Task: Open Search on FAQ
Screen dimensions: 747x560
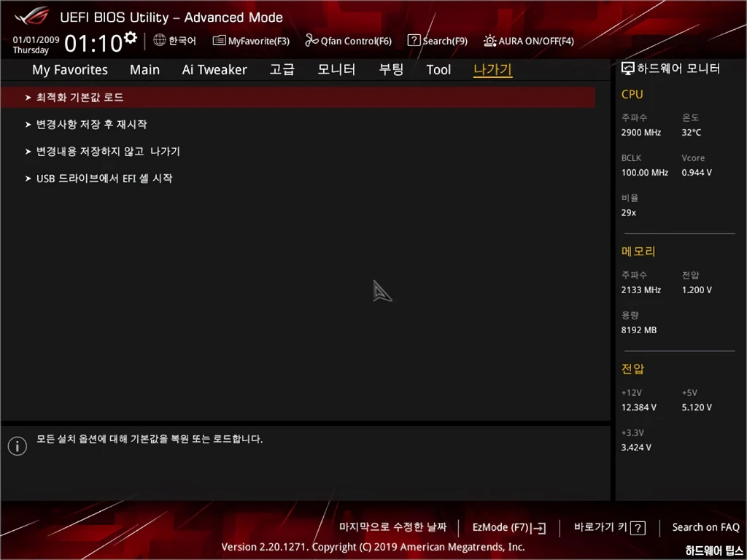Action: pos(705,527)
